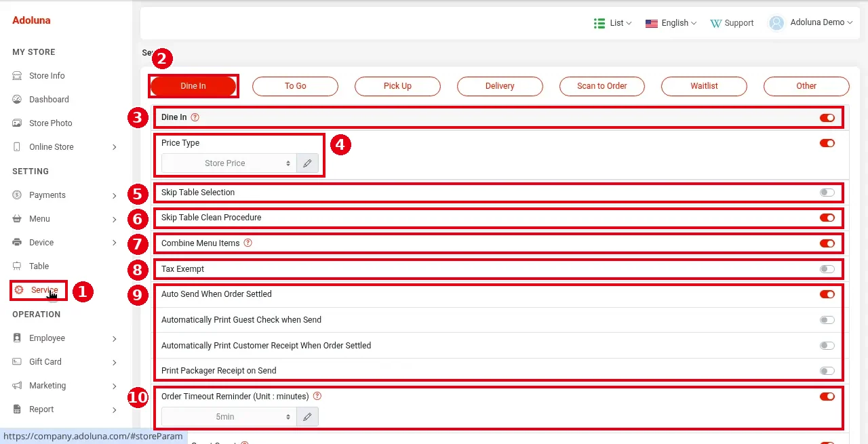Image resolution: width=868 pixels, height=444 pixels.
Task: Click the green List view icon
Action: click(x=599, y=23)
